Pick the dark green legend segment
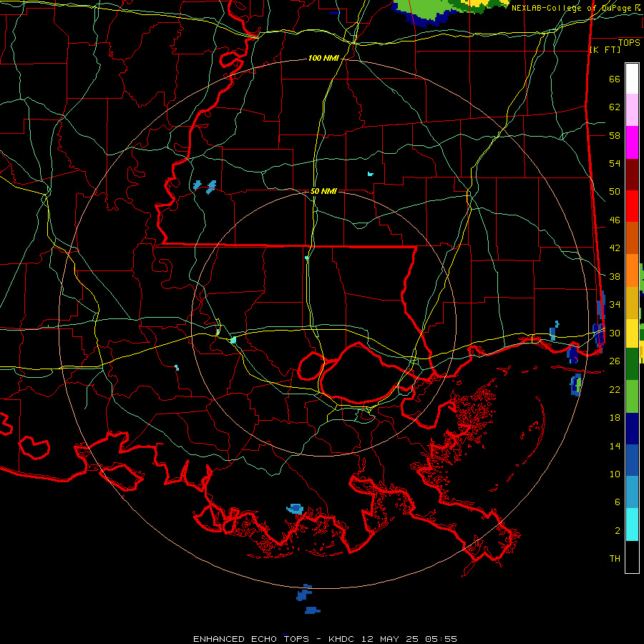The width and height of the screenshot is (644, 644). pos(632,364)
